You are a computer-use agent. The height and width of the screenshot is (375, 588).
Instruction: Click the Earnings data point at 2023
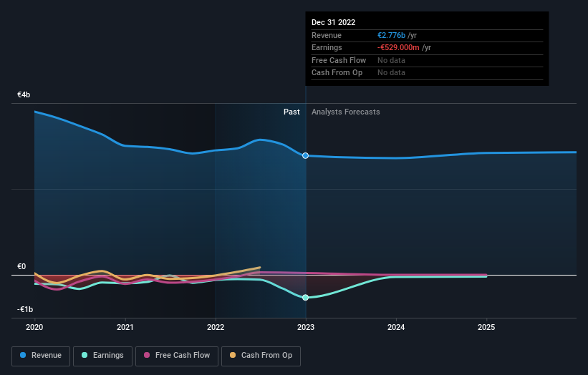click(306, 298)
